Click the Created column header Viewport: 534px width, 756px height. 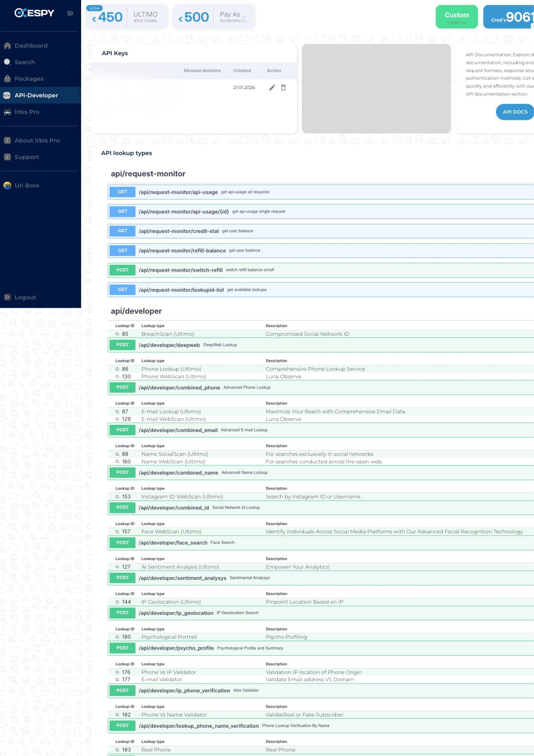coord(242,71)
